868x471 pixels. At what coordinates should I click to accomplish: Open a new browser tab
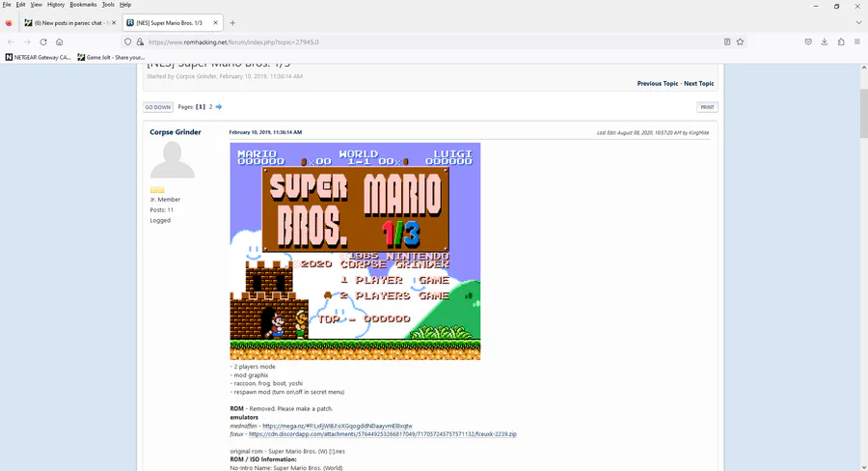(x=232, y=23)
